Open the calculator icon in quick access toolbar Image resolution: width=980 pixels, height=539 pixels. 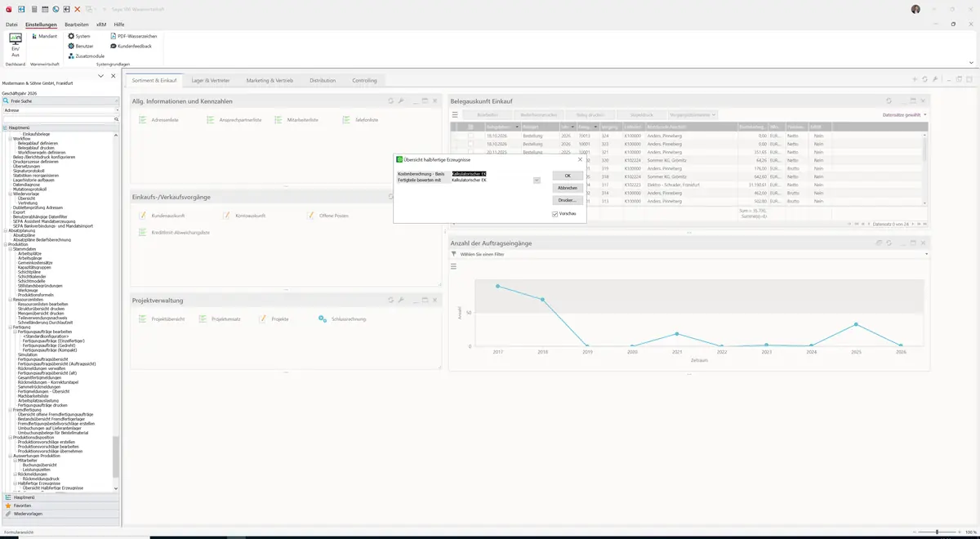click(x=33, y=9)
